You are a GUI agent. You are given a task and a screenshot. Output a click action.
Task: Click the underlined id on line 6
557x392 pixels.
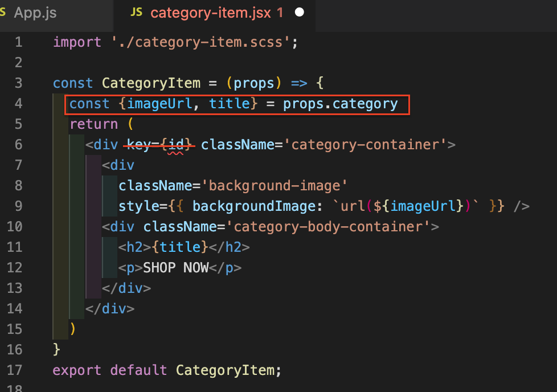tap(176, 145)
